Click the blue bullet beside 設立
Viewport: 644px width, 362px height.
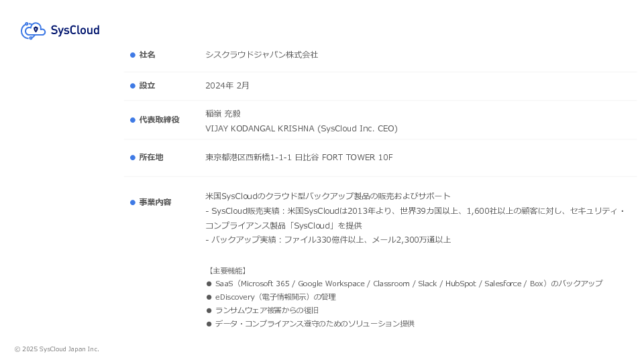pos(133,86)
